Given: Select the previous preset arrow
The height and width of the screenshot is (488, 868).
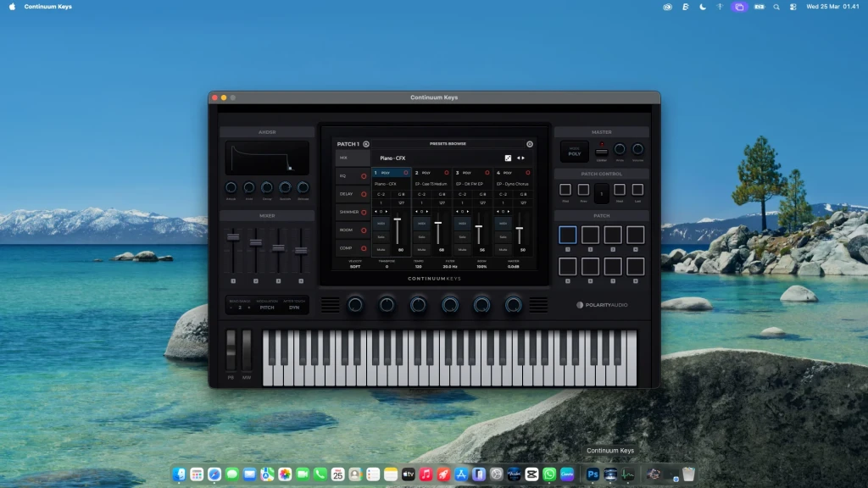Looking at the screenshot, I should click(519, 158).
